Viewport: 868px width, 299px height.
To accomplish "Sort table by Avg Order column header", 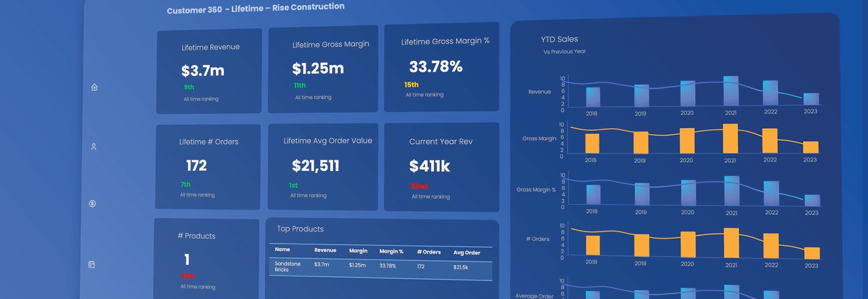I will pyautogui.click(x=467, y=253).
